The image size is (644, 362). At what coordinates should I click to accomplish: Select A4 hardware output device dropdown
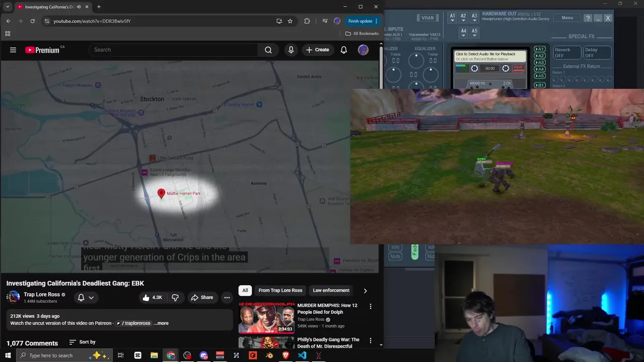[463, 32]
